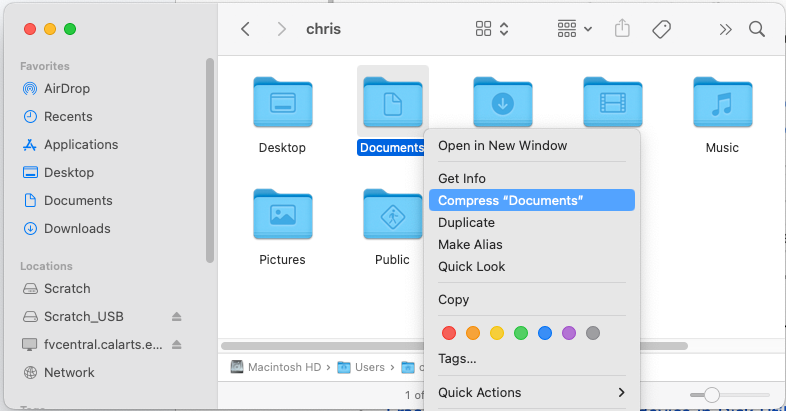This screenshot has width=786, height=411.
Task: Apply the green tag color
Action: (521, 333)
